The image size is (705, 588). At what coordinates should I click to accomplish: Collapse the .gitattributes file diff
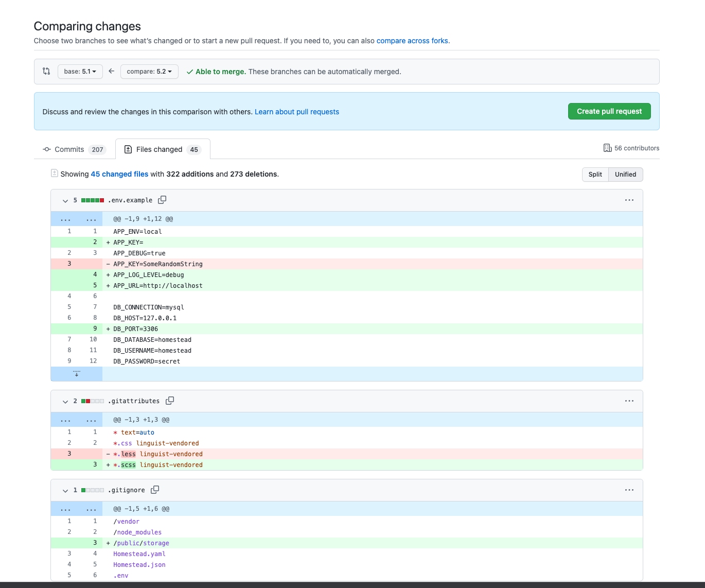tap(65, 401)
